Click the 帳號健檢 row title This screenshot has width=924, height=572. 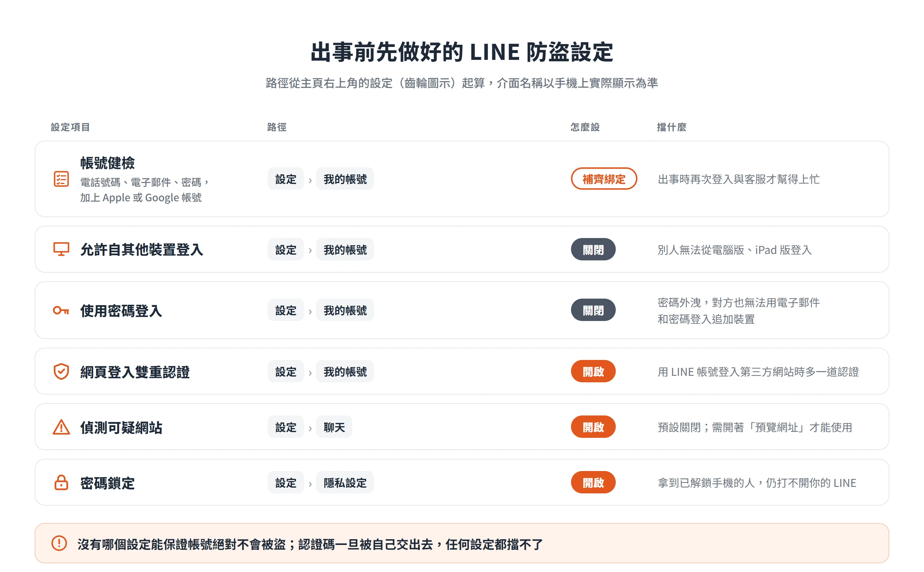point(108,163)
